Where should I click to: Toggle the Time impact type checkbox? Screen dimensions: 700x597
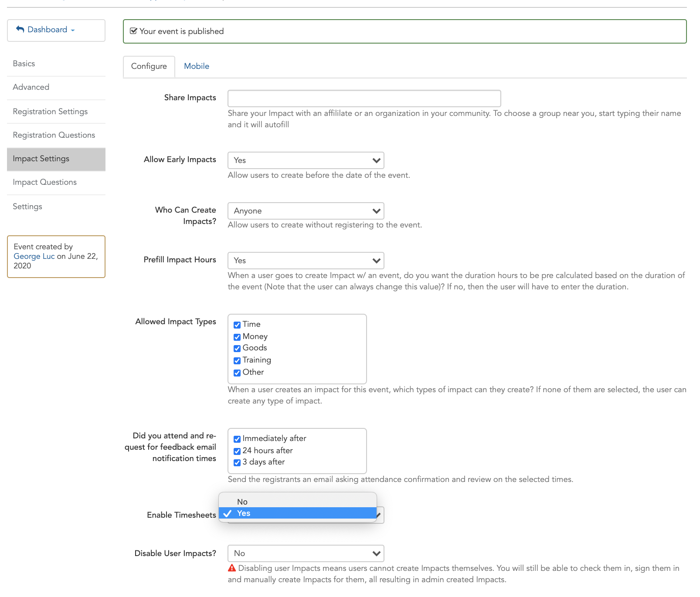pos(237,325)
